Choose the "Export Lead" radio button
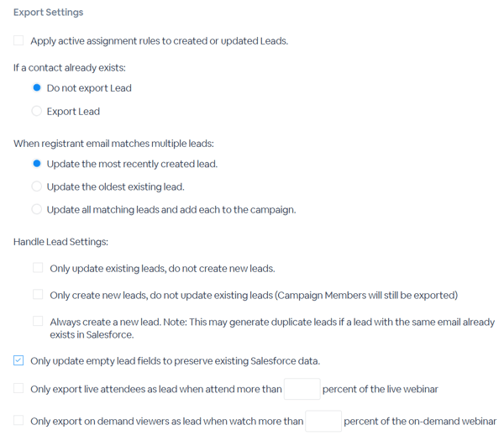The height and width of the screenshot is (446, 504). (x=36, y=111)
